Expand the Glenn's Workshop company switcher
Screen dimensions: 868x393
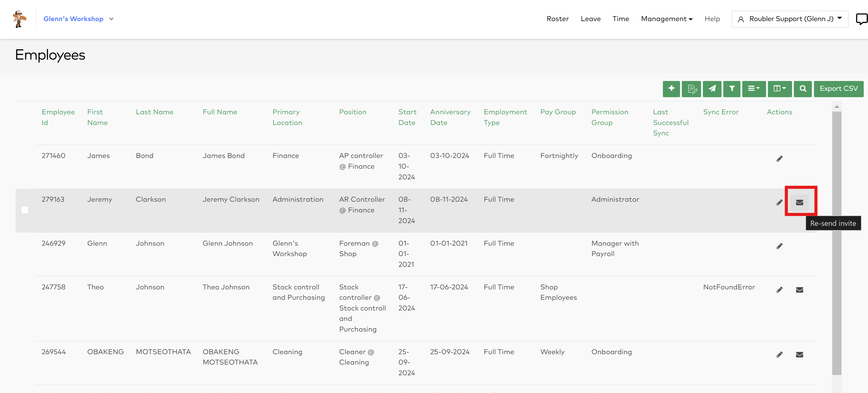[x=78, y=19]
